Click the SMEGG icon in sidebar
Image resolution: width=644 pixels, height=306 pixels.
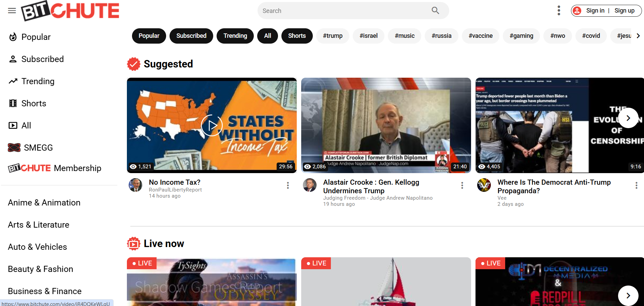(x=14, y=148)
